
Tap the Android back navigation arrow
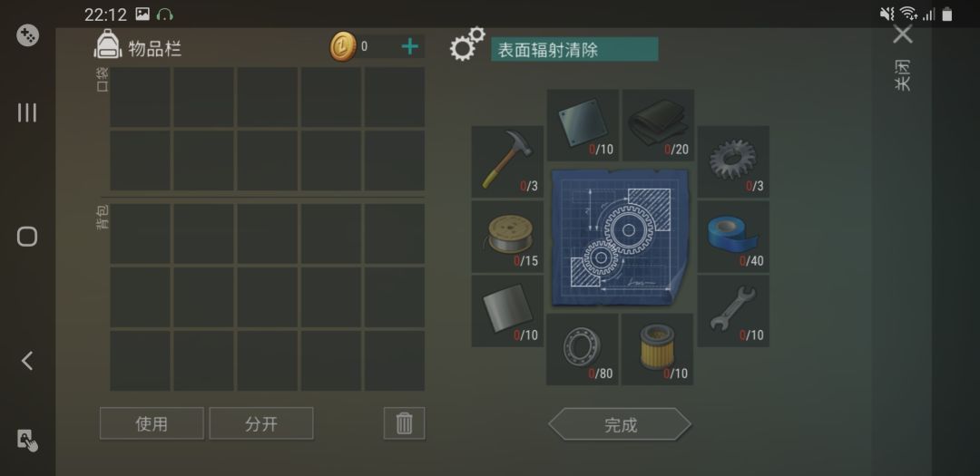click(27, 361)
